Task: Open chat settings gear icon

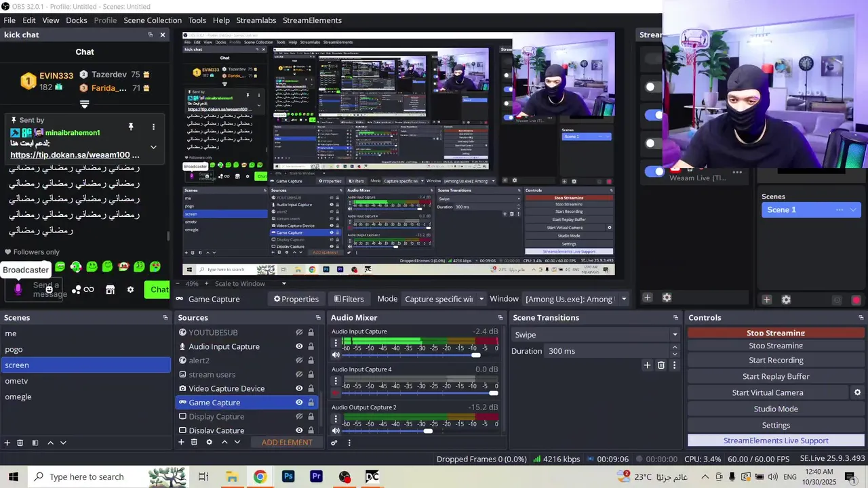Action: click(130, 289)
